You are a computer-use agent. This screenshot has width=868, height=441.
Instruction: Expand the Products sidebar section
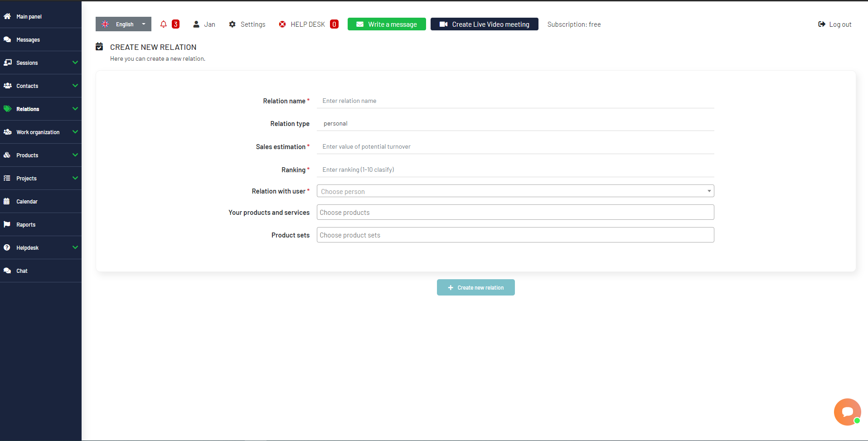[x=27, y=155]
